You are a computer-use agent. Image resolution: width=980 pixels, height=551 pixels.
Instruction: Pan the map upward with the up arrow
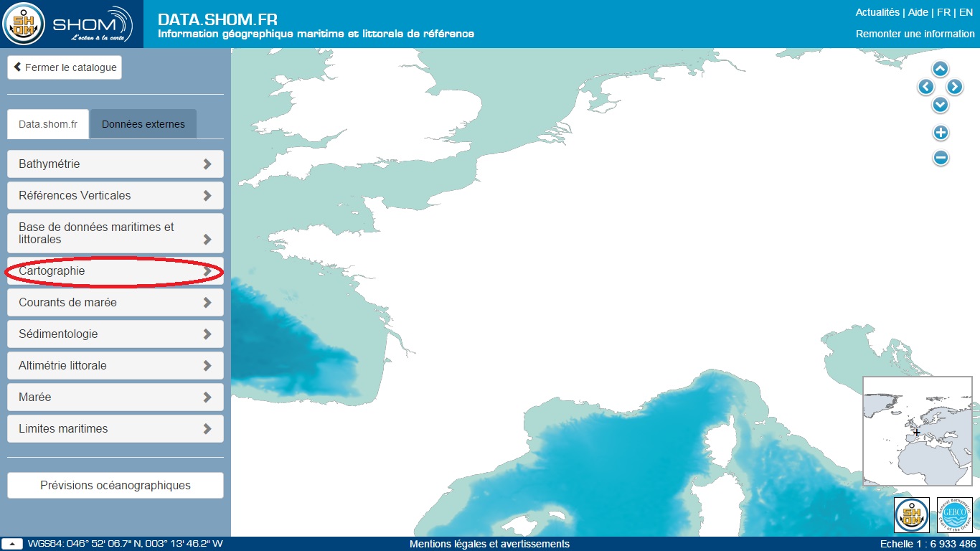(940, 69)
